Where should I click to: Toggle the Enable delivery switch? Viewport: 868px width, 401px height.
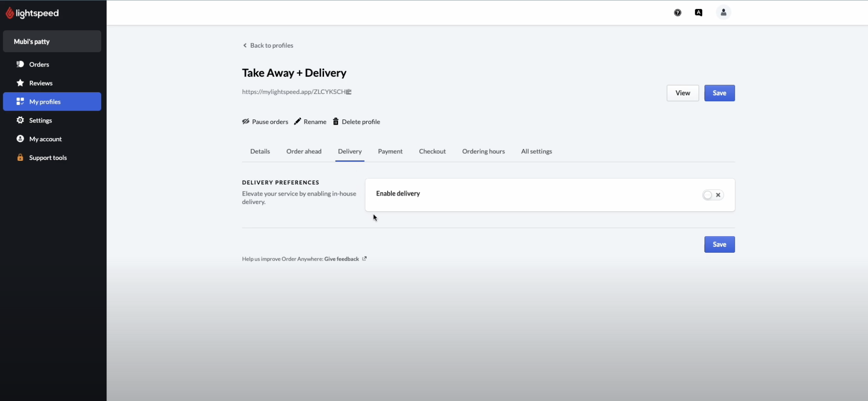point(708,195)
